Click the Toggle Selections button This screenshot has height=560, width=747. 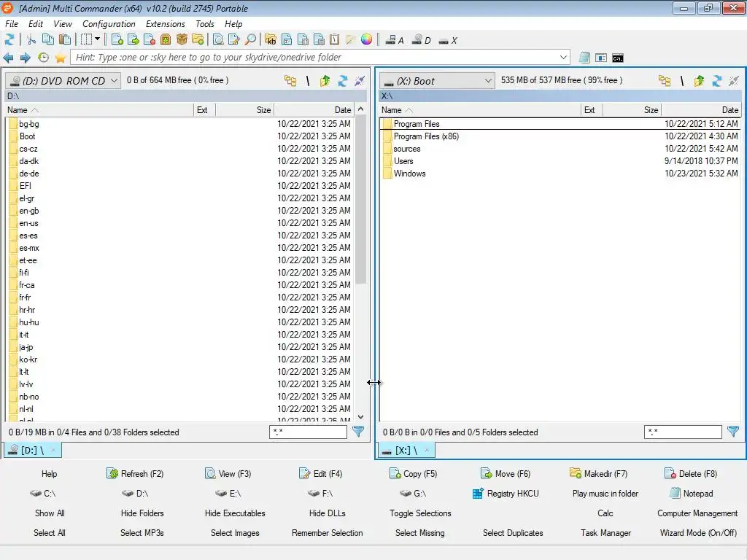click(420, 513)
